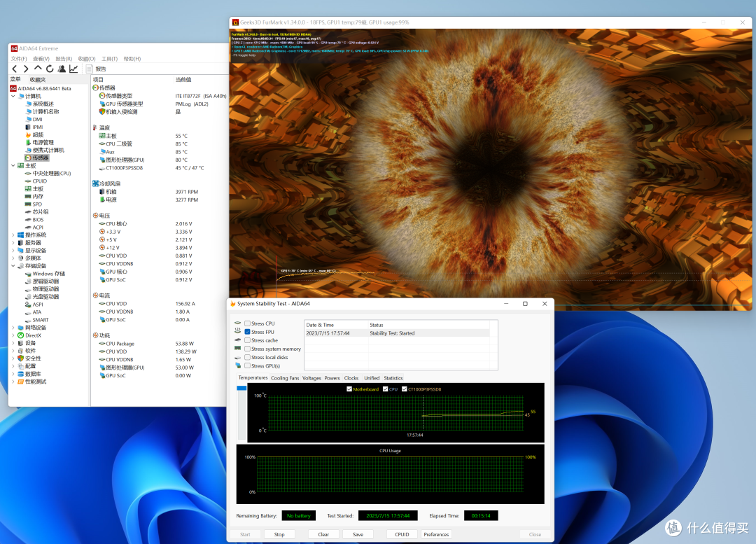
Task: Select the 传感器 sensor tree item
Action: tap(37, 158)
